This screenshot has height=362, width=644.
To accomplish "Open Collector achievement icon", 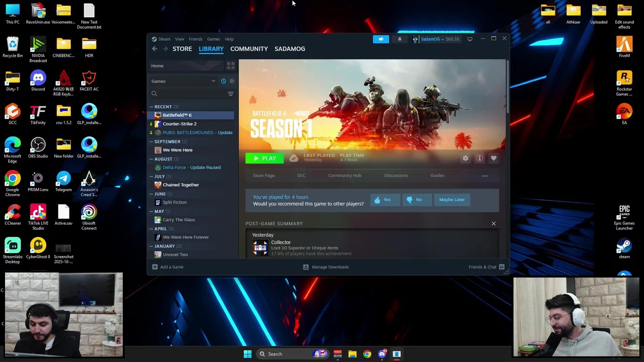I will coord(260,247).
